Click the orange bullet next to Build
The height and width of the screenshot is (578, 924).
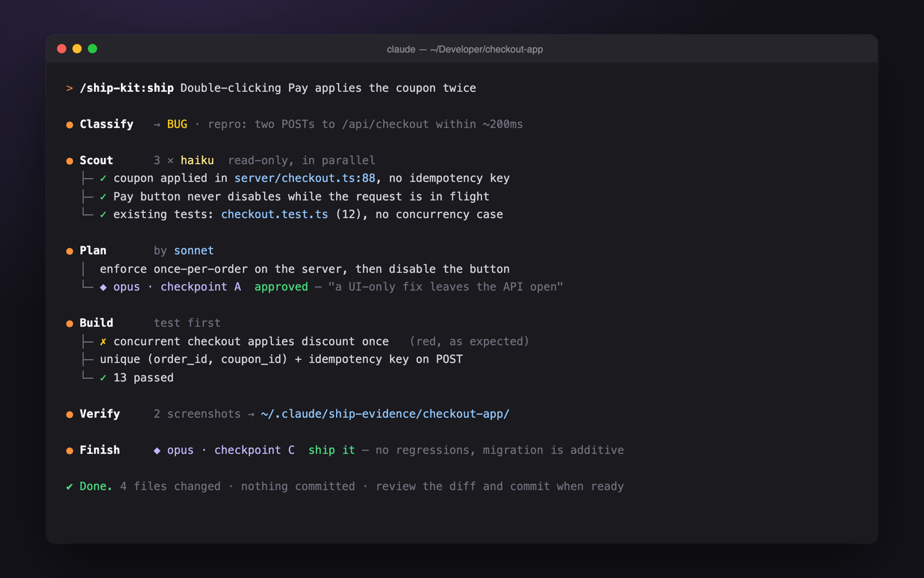[x=69, y=324]
